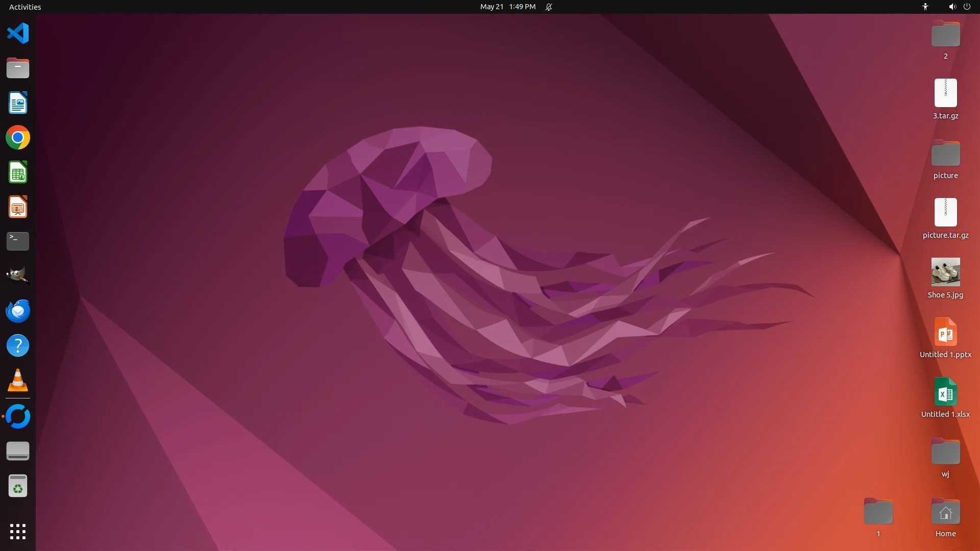Launch Google Chrome browser

tap(18, 138)
